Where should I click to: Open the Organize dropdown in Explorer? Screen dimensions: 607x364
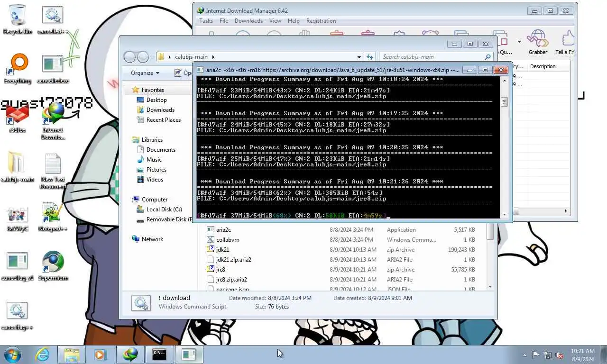click(x=145, y=73)
